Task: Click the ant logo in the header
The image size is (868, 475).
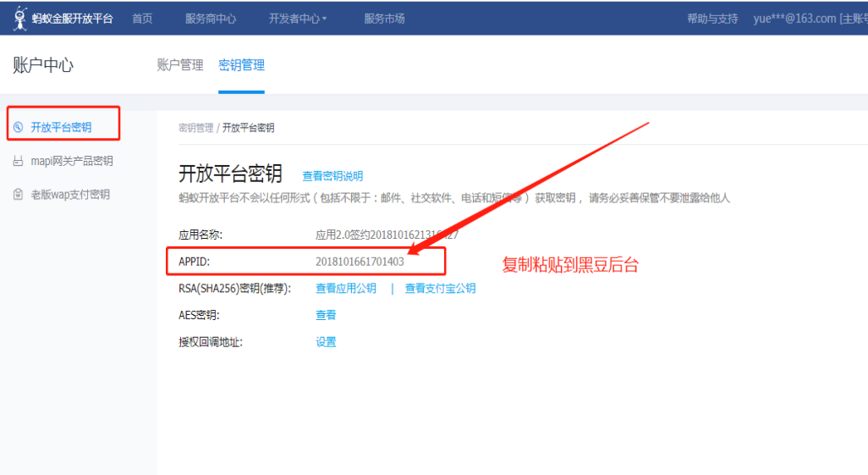Action: coord(20,19)
